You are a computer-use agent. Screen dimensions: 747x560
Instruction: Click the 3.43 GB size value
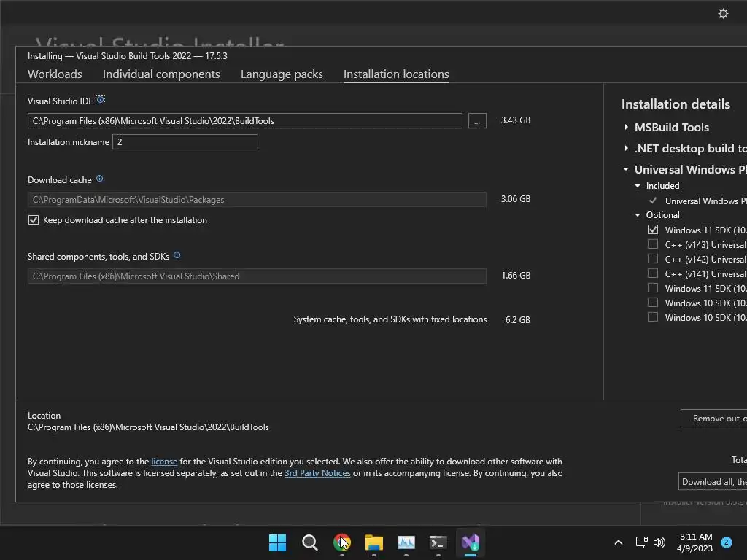click(x=516, y=120)
